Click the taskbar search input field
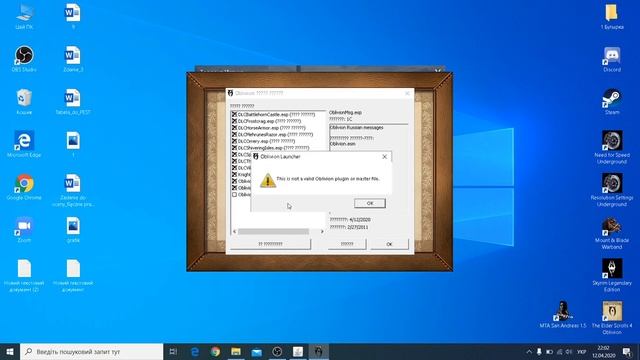640x360 pixels. [x=91, y=351]
